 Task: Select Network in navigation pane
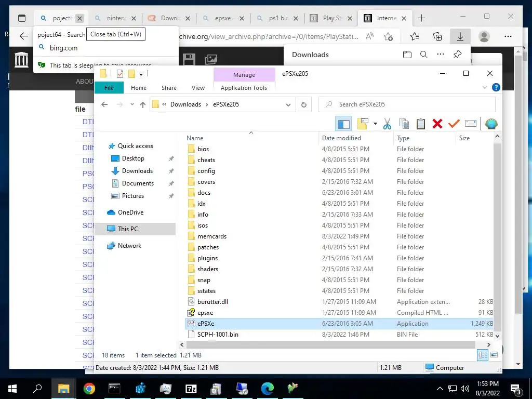pyautogui.click(x=129, y=246)
